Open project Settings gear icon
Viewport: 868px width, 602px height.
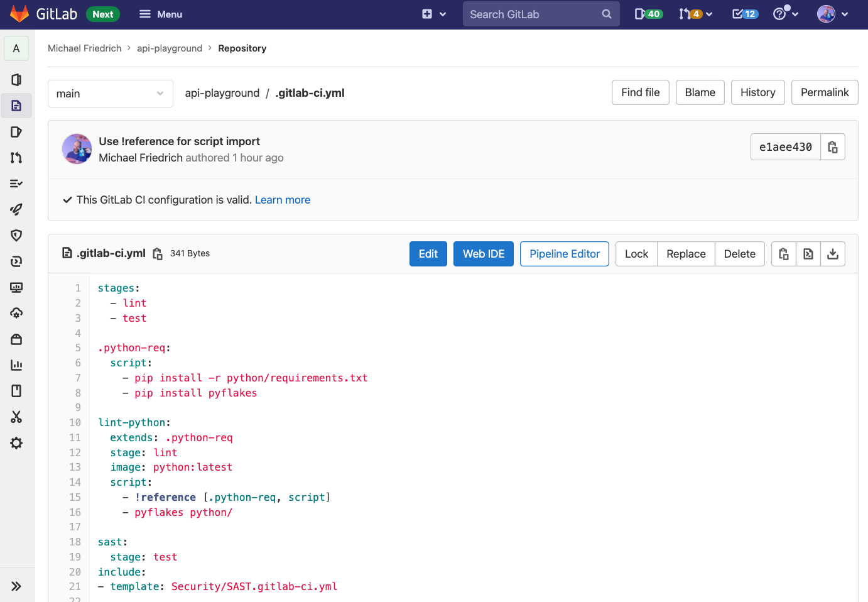[16, 443]
